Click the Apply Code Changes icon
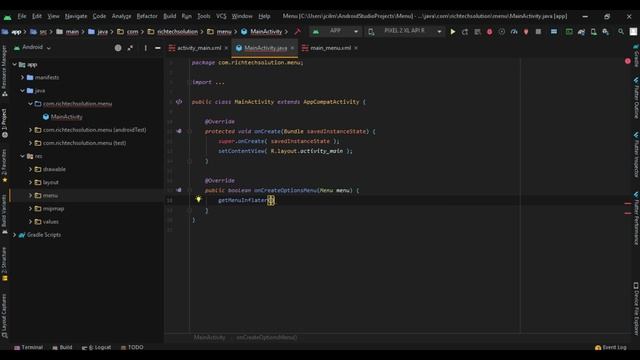 pos(477,31)
